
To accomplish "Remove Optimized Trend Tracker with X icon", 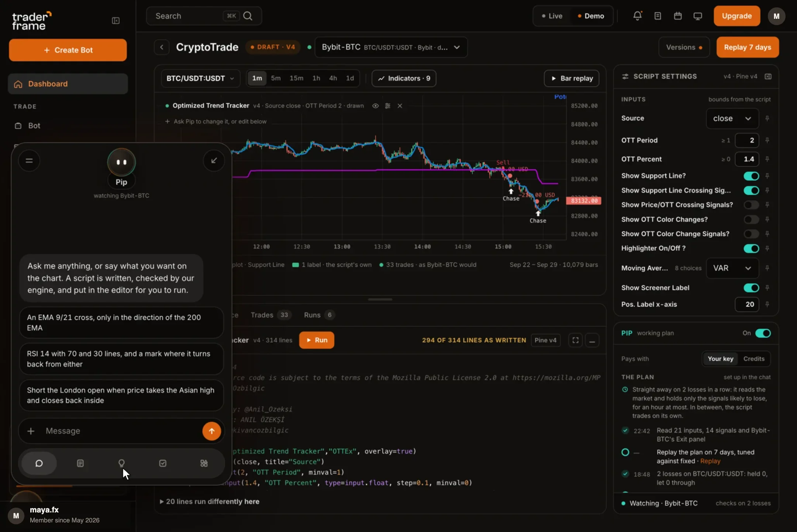I will [400, 106].
